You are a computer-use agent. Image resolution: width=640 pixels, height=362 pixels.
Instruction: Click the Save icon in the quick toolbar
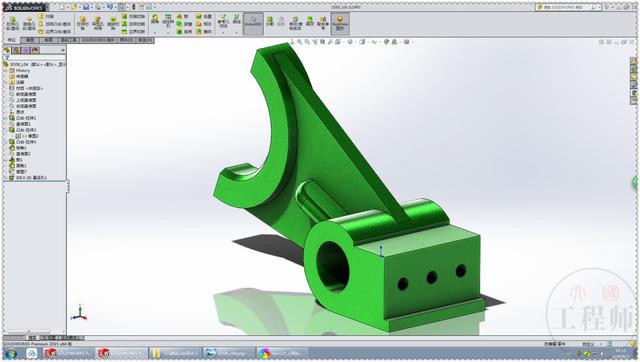86,7
